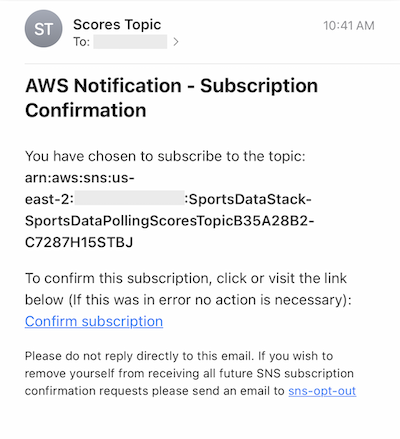Open the Scores Topic sender name

pyautogui.click(x=117, y=25)
